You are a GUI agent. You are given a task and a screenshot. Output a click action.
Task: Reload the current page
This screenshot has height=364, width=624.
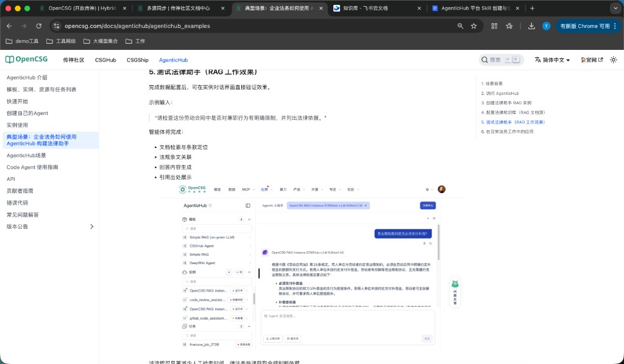click(x=39, y=27)
